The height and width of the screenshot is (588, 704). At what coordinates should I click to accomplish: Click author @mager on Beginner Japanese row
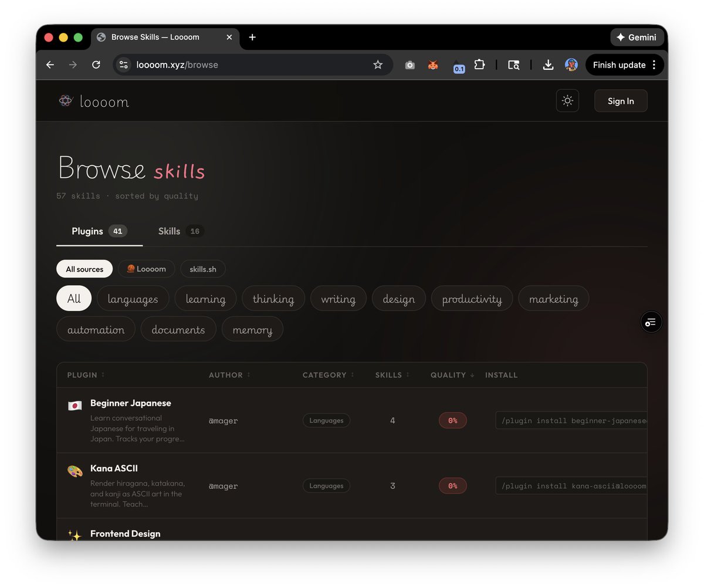coord(224,420)
